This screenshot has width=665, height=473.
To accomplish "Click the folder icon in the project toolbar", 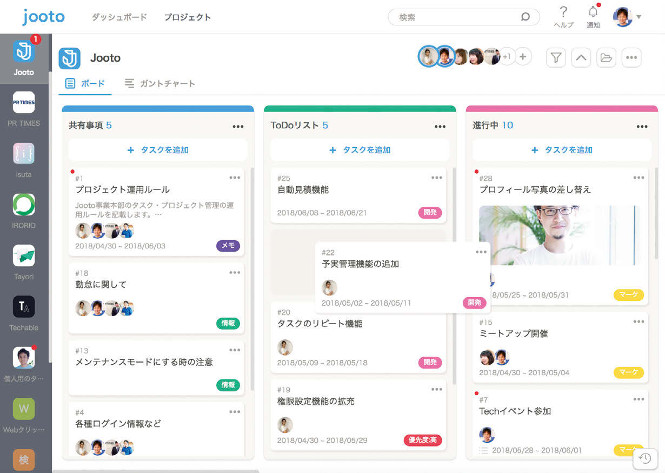I will [x=606, y=57].
